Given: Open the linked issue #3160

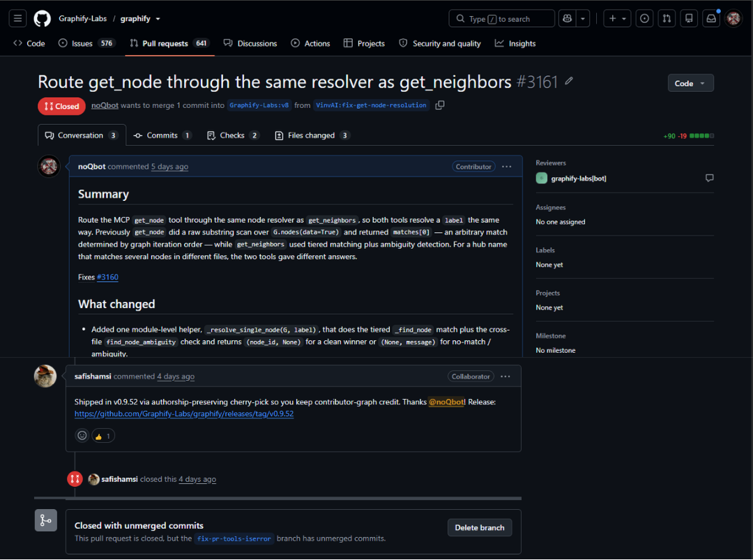Looking at the screenshot, I should 107,277.
